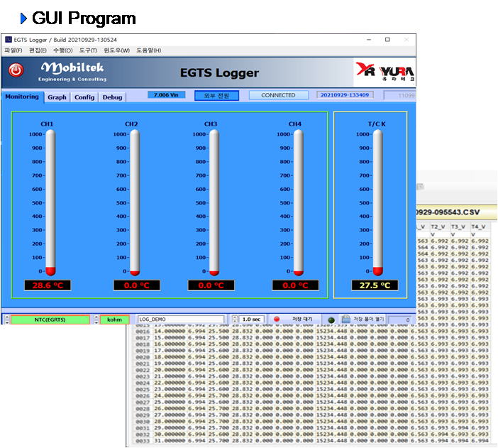Click the up arrow beside NTC(EGRTS)
498x448 pixels.
pyautogui.click(x=7, y=317)
